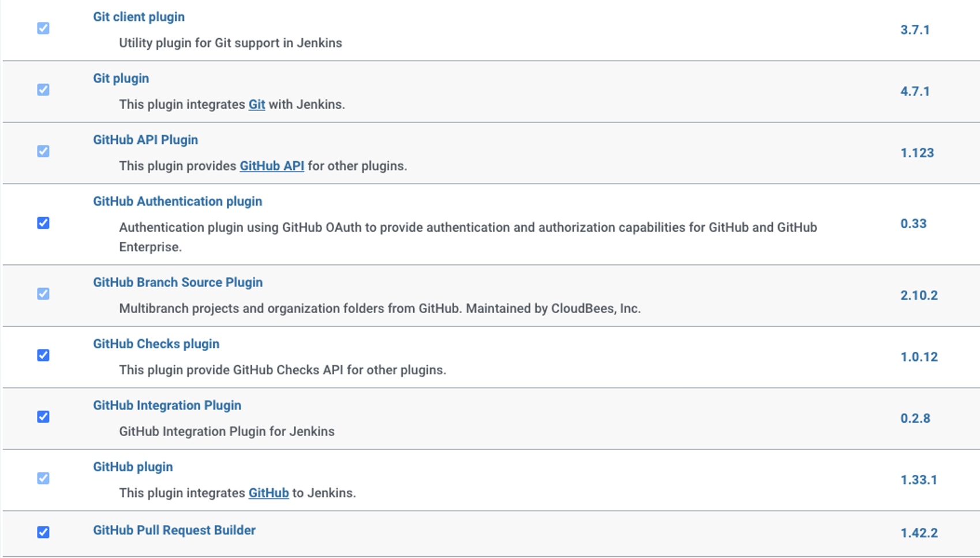Toggle the Git client plugin checkbox

(x=43, y=28)
